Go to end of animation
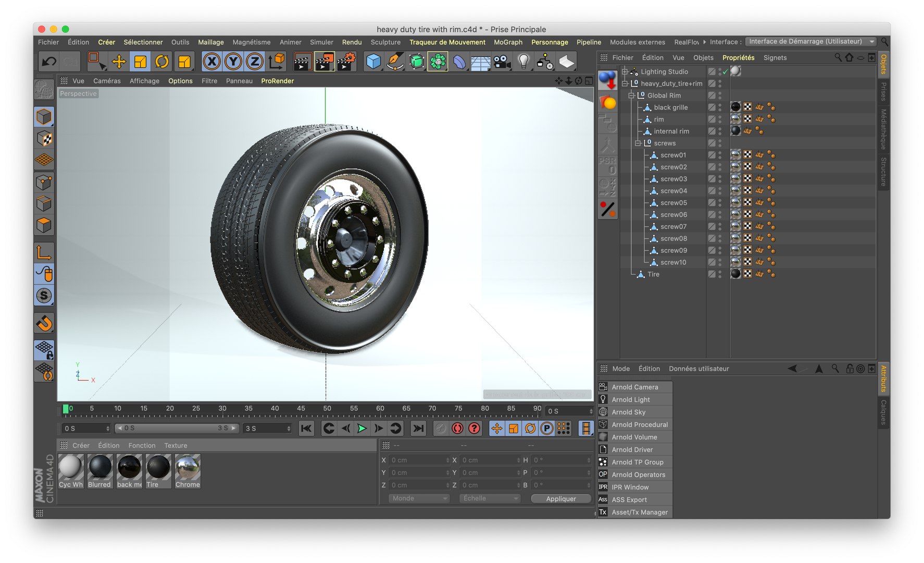The width and height of the screenshot is (924, 563). [418, 429]
